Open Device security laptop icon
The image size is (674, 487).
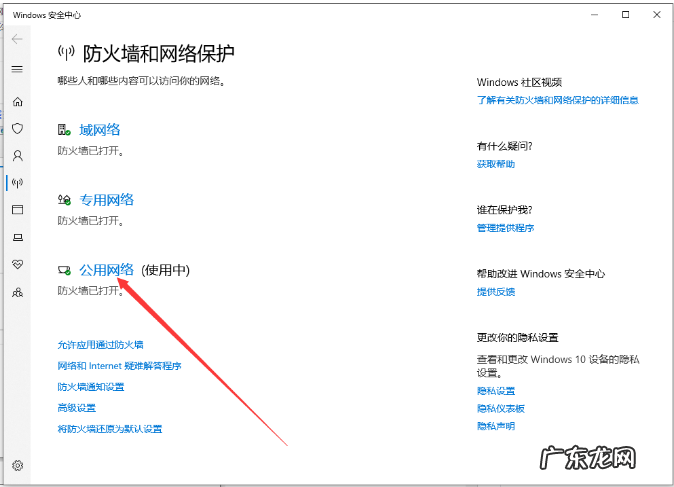pos(18,237)
